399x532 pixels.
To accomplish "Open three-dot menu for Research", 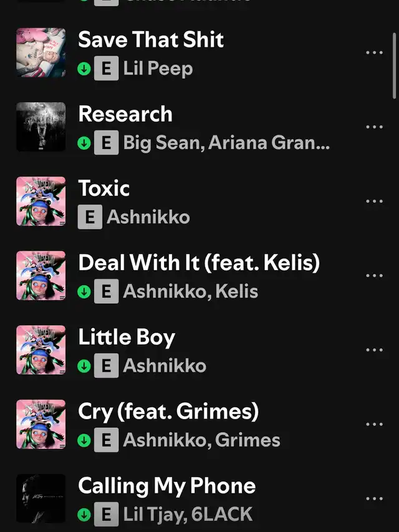I will pyautogui.click(x=374, y=127).
